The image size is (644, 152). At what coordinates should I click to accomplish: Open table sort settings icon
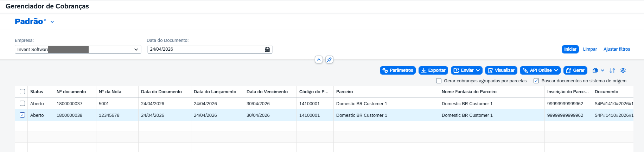coord(612,70)
